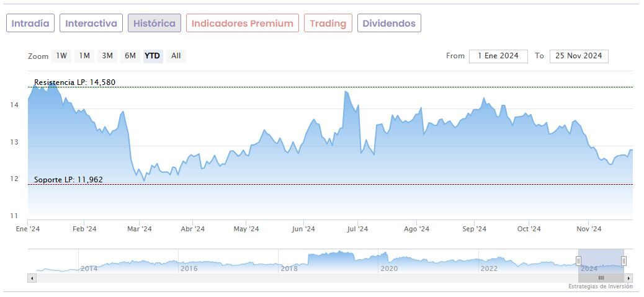Click the Estrategias de Inversión credit link
This screenshot has width=644, height=297.
tap(600, 286)
